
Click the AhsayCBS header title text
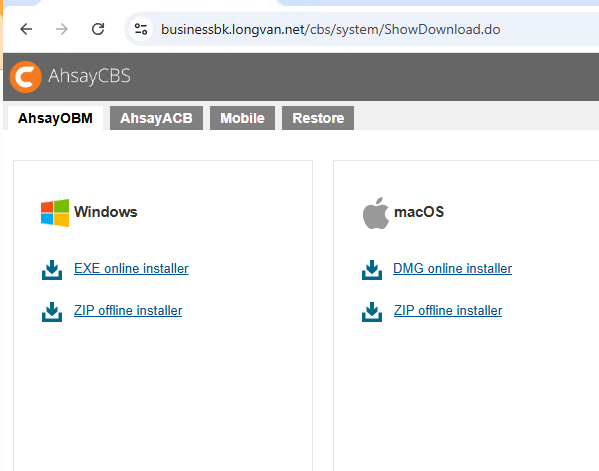89,76
